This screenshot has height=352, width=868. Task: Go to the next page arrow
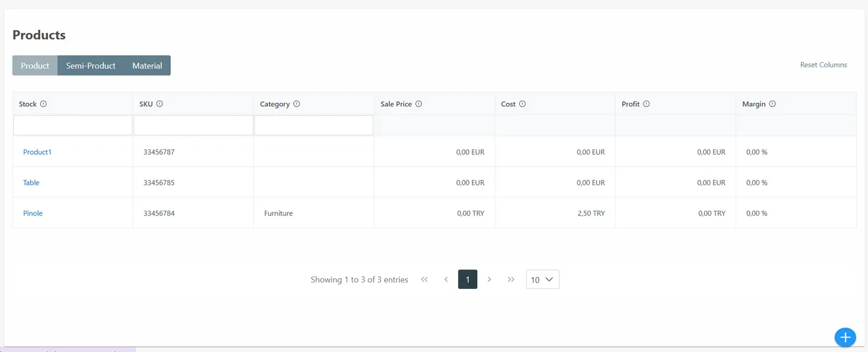[489, 279]
